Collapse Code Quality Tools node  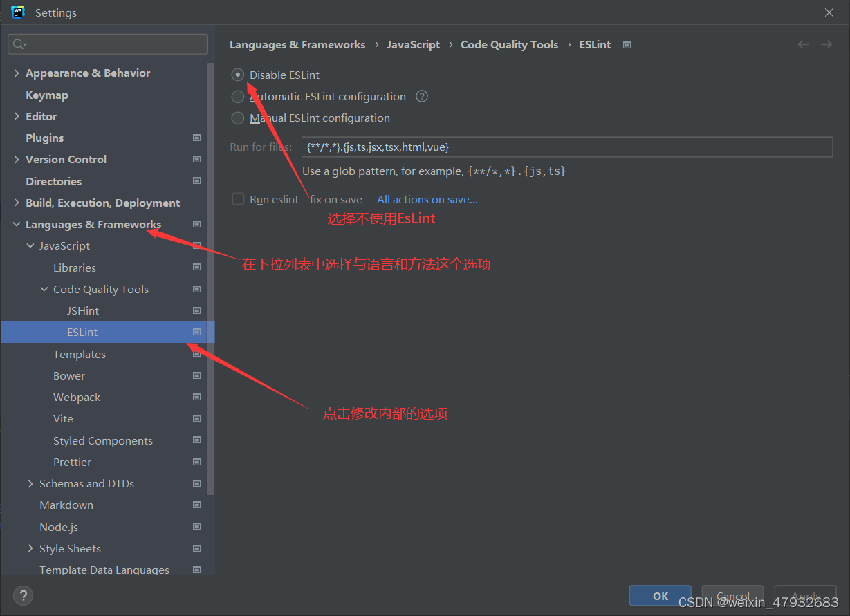click(44, 289)
